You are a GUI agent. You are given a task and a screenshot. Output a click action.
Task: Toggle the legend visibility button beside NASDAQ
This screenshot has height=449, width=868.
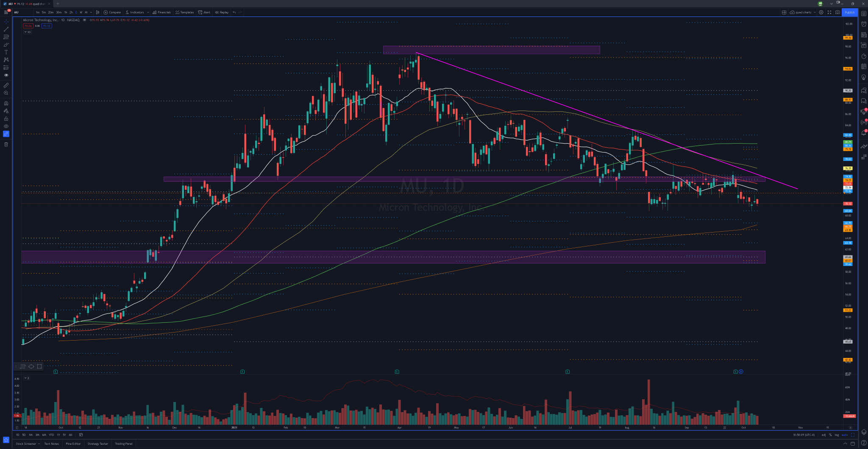click(x=84, y=20)
